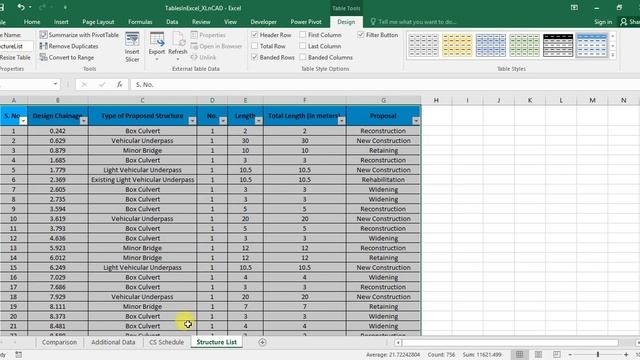Click the macro record icon in status bar
The image size is (640, 360).
pos(18,354)
